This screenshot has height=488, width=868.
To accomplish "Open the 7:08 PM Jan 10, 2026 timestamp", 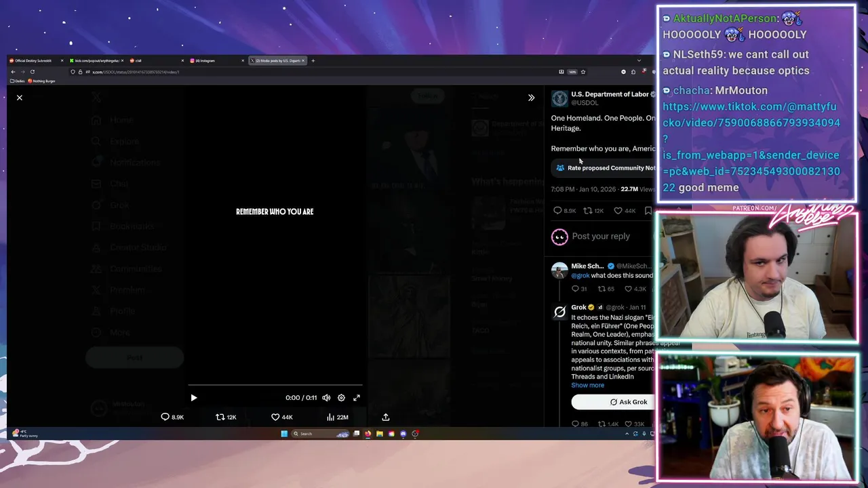I will pos(582,189).
